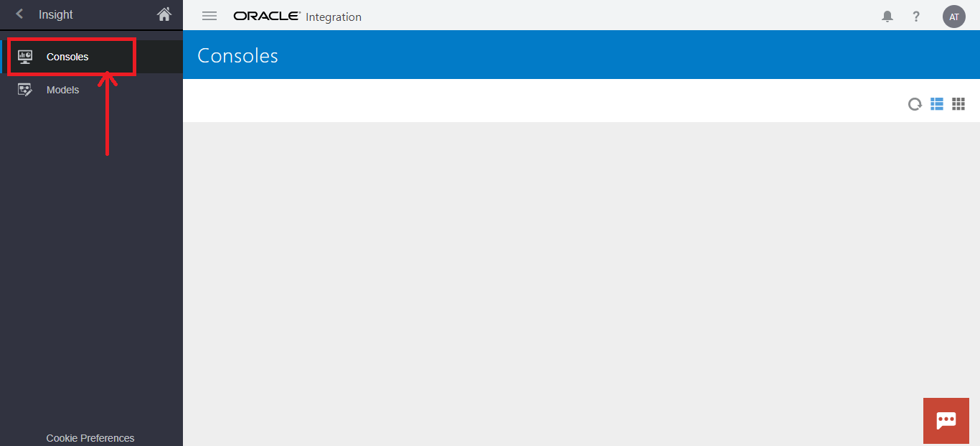Image resolution: width=980 pixels, height=446 pixels.
Task: Open the Cookie Preferences link
Action: [90, 438]
